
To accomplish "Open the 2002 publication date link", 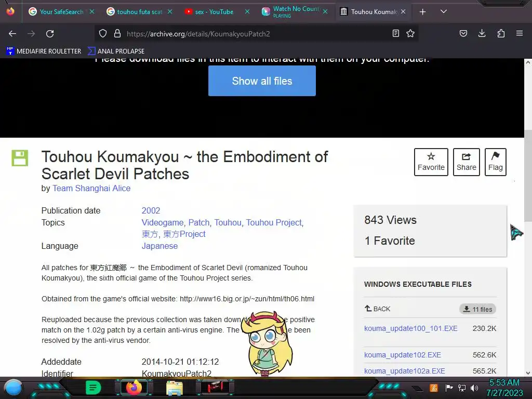I will (x=151, y=211).
